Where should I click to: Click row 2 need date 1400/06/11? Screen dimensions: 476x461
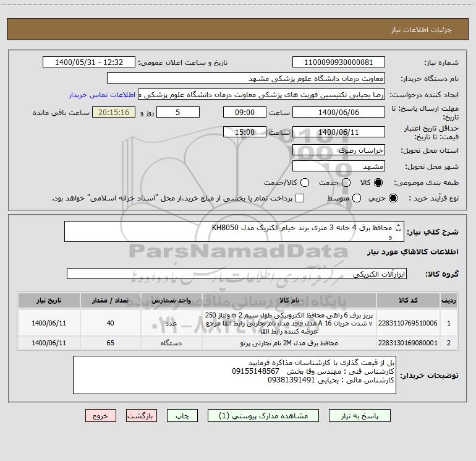tap(49, 343)
